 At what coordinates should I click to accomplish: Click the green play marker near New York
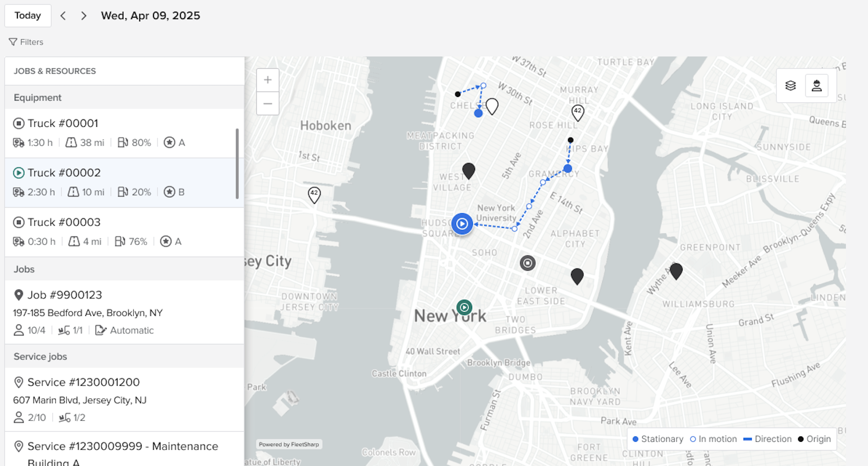click(464, 307)
